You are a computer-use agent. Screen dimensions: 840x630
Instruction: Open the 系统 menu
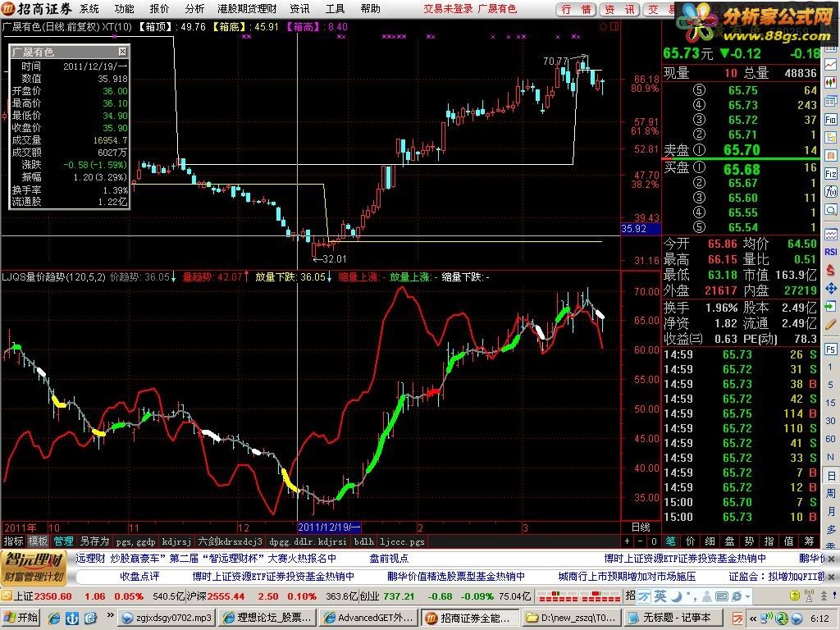tap(89, 8)
